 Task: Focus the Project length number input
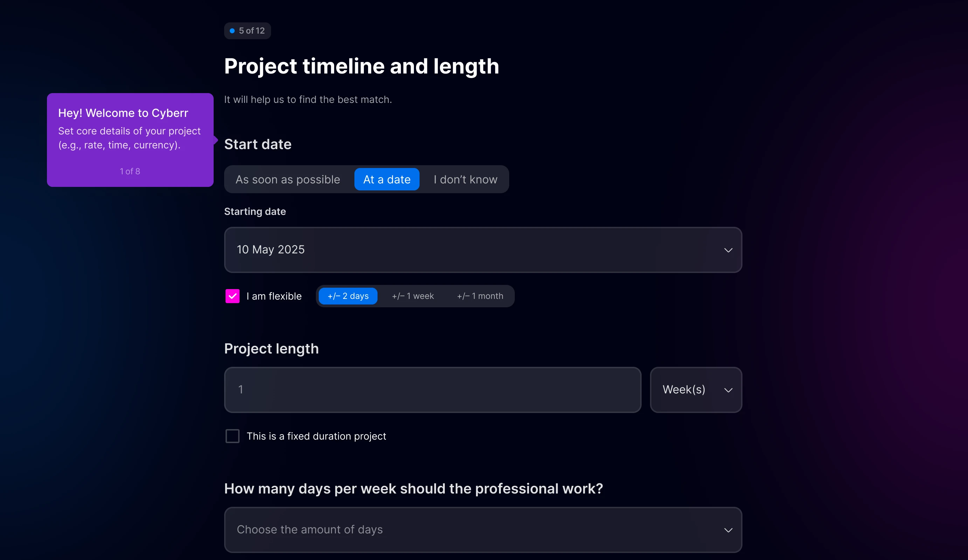tap(433, 390)
